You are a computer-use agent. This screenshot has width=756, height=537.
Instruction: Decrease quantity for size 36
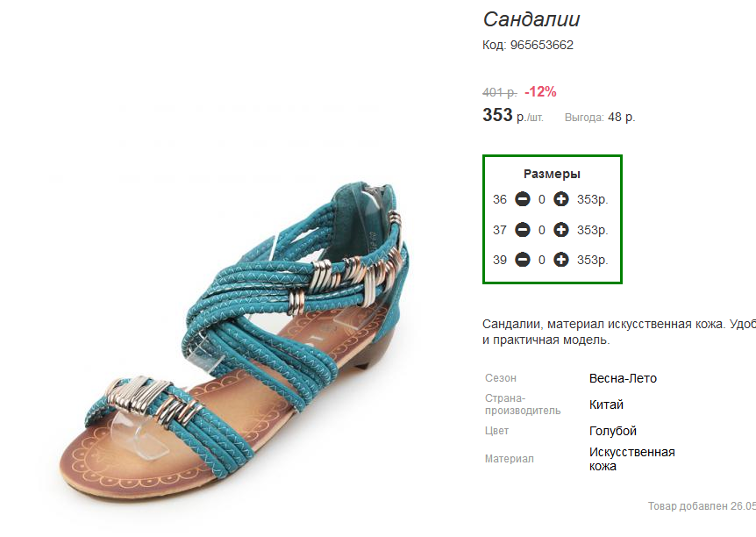click(522, 199)
